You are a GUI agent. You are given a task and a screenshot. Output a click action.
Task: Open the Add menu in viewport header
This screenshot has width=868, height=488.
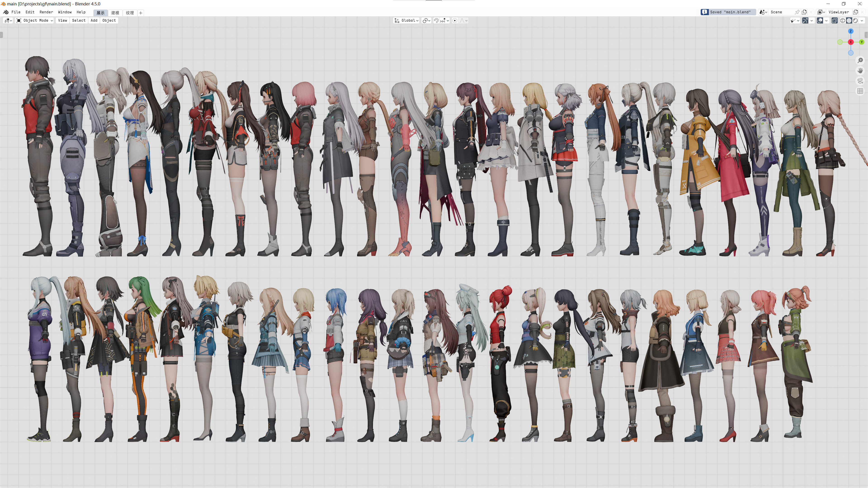94,21
